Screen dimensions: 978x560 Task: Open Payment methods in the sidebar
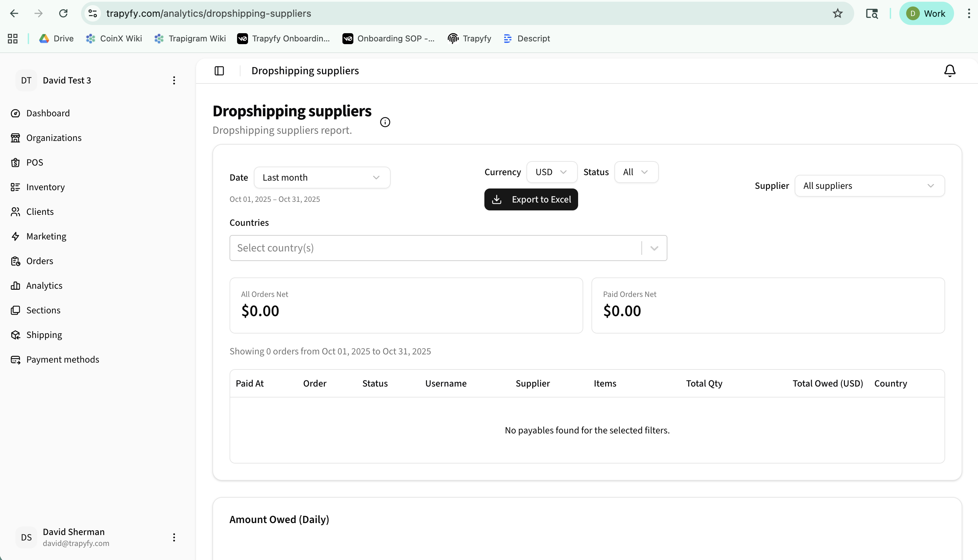(55, 359)
